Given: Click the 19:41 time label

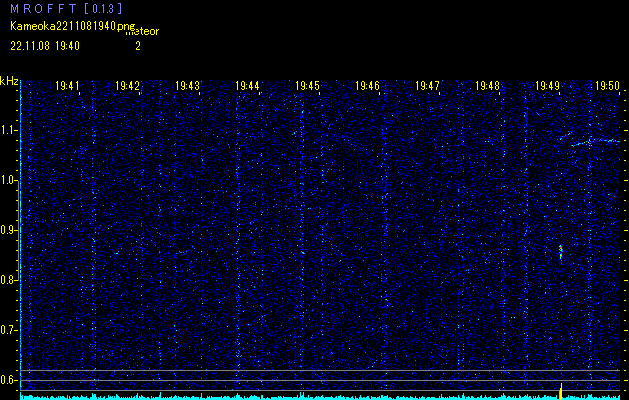Looking at the screenshot, I should (67, 86).
